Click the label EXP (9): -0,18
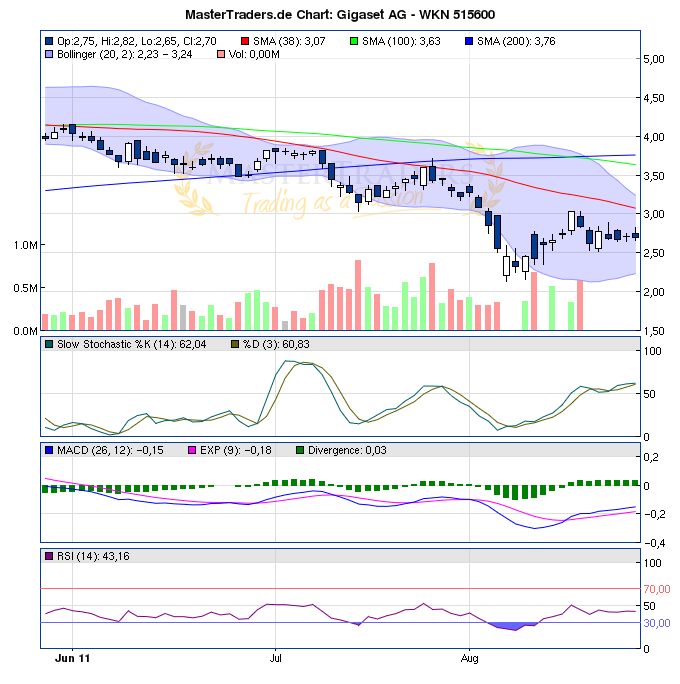680x684 pixels. coord(236,450)
